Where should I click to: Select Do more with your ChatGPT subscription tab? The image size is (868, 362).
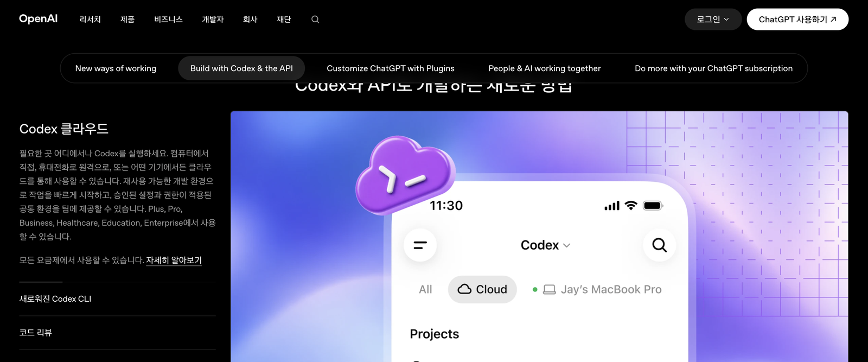714,68
